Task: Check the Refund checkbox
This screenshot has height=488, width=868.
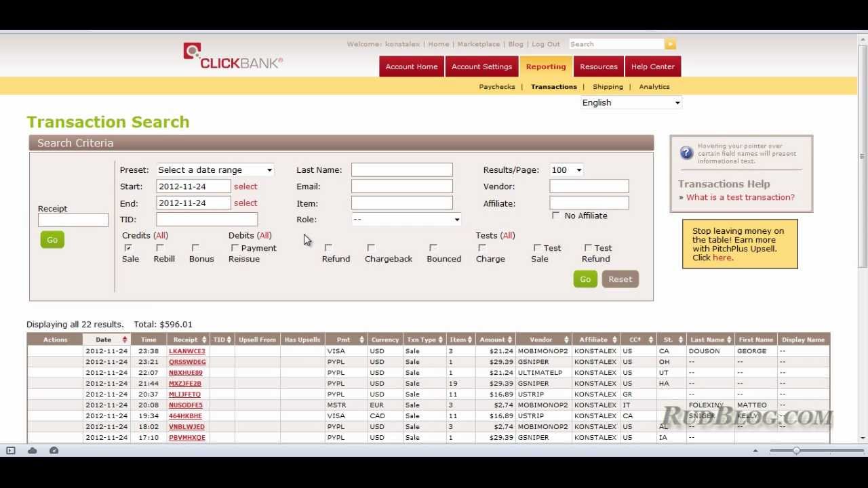Action: point(328,248)
